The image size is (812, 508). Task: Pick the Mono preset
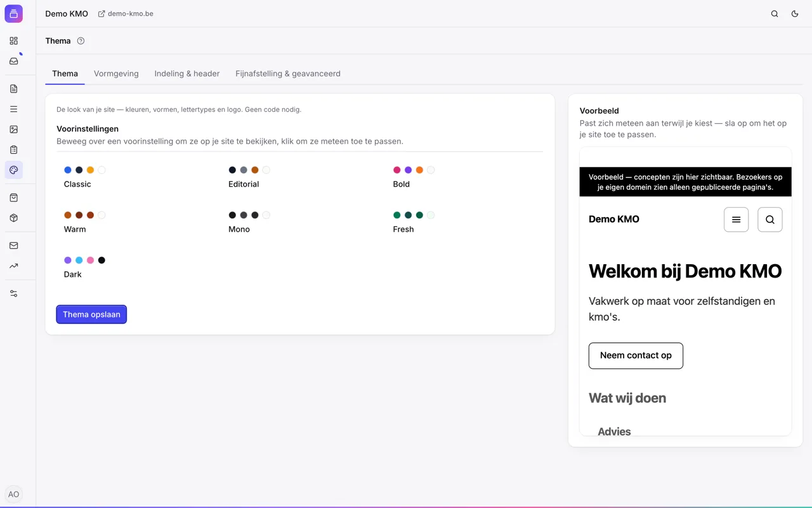[x=300, y=222]
